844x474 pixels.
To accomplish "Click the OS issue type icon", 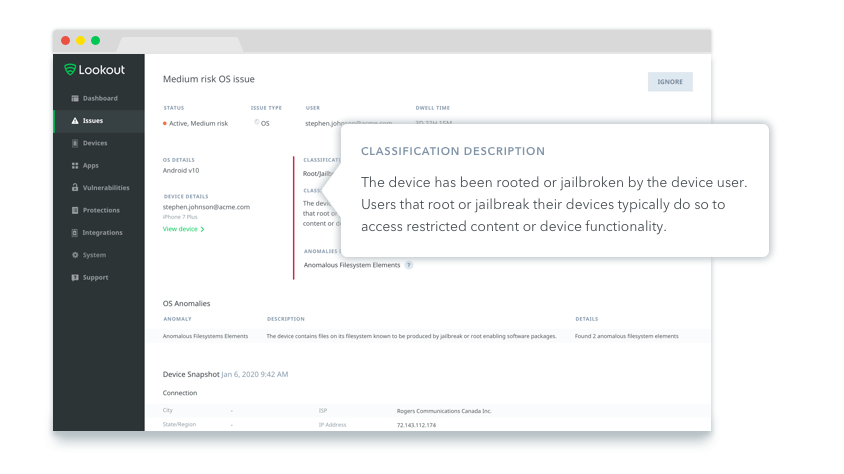I will point(256,123).
